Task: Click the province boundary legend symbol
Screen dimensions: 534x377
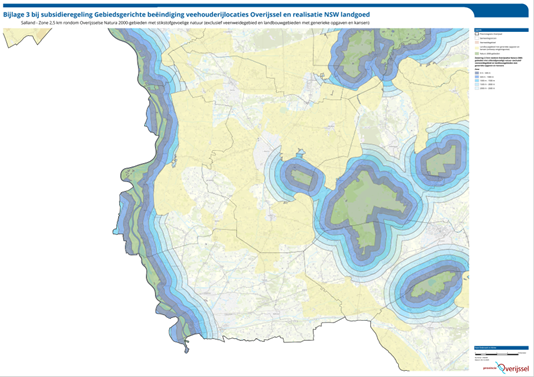Action: pos(477,34)
